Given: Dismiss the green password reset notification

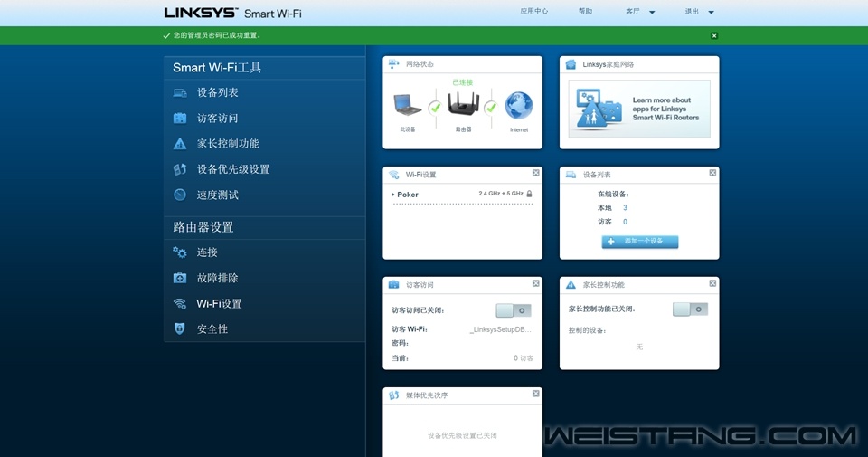Looking at the screenshot, I should coord(714,35).
